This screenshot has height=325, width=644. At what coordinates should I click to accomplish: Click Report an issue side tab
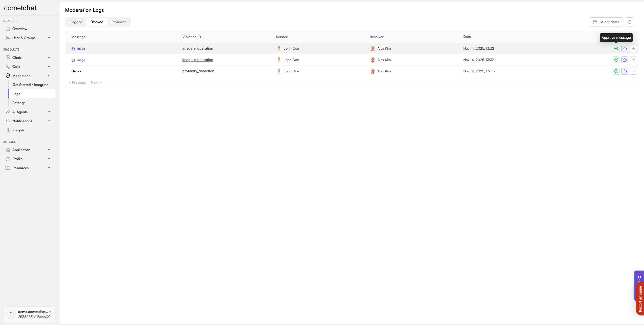(640, 299)
